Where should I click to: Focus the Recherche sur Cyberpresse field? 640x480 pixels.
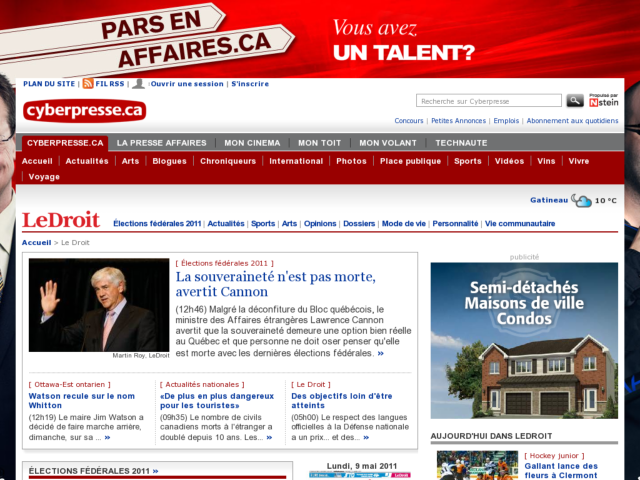pyautogui.click(x=489, y=101)
